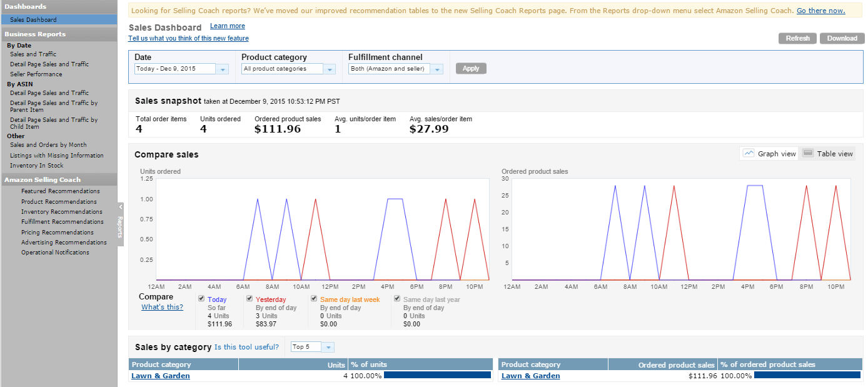Click the Is this tool useful? link

(246, 347)
